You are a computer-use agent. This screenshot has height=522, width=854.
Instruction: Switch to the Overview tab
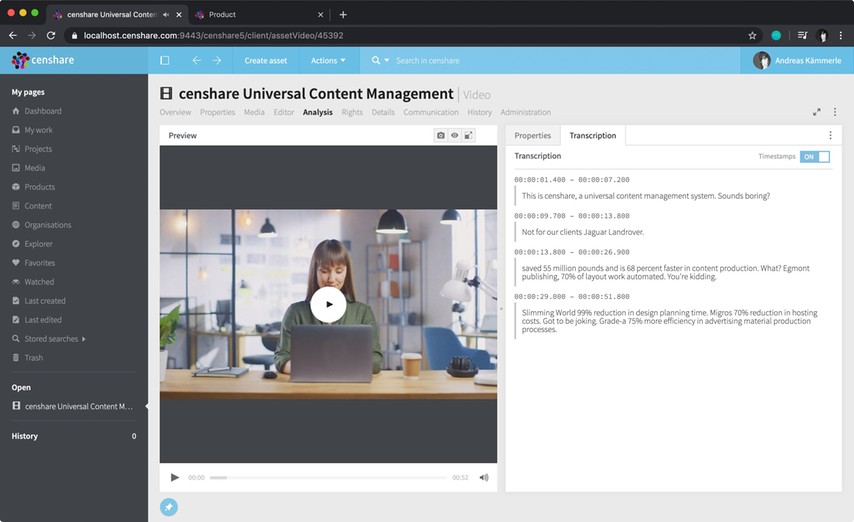pos(175,112)
